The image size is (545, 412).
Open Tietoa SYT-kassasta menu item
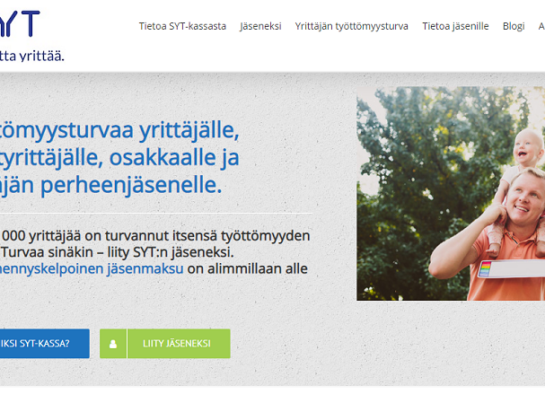pyautogui.click(x=182, y=26)
